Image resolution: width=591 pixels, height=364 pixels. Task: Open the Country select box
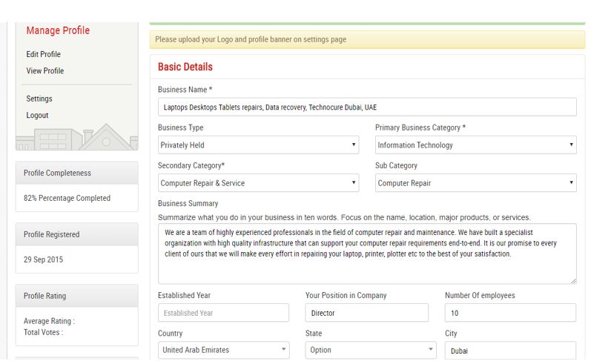pos(223,350)
